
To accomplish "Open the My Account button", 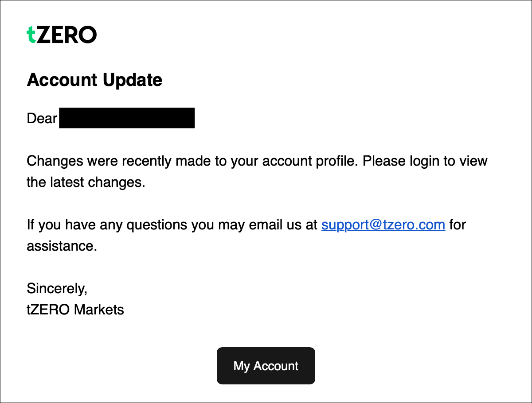I will point(266,366).
